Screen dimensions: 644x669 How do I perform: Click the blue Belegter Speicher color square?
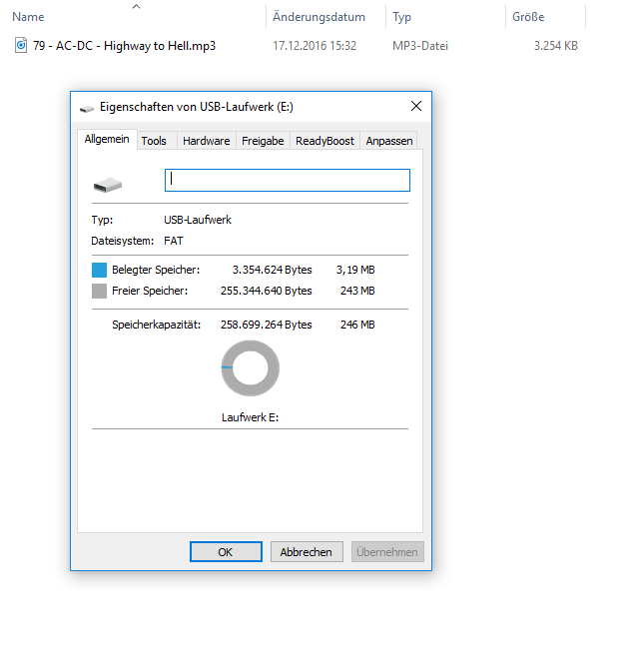point(99,270)
